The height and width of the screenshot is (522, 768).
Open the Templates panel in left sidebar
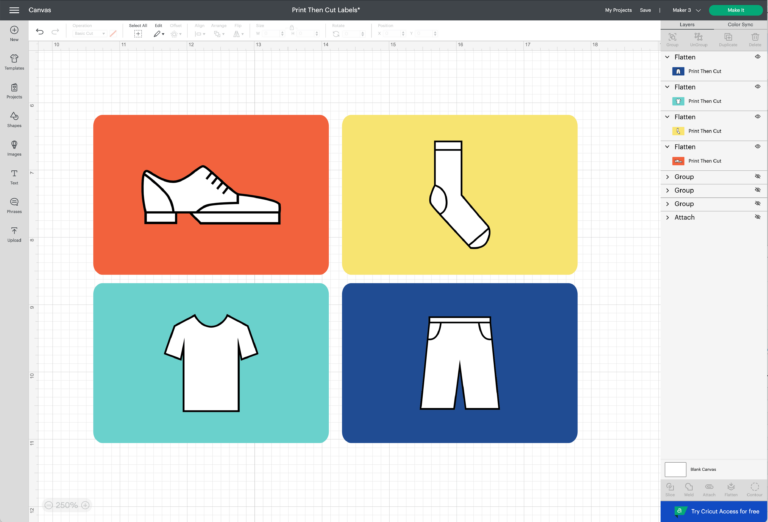(x=14, y=61)
